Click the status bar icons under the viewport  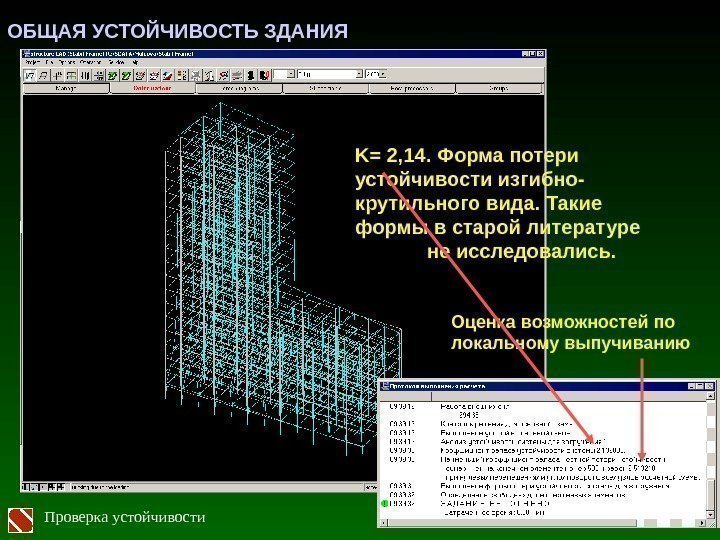coord(44,487)
